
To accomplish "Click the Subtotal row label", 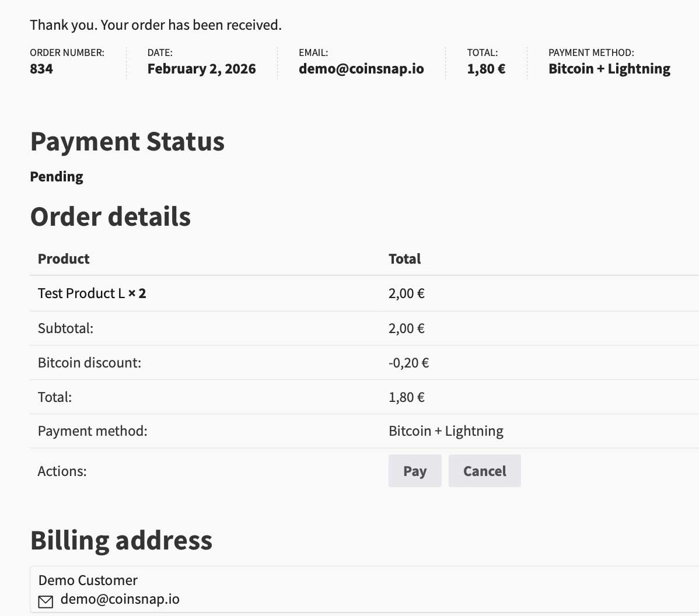I will click(x=65, y=328).
